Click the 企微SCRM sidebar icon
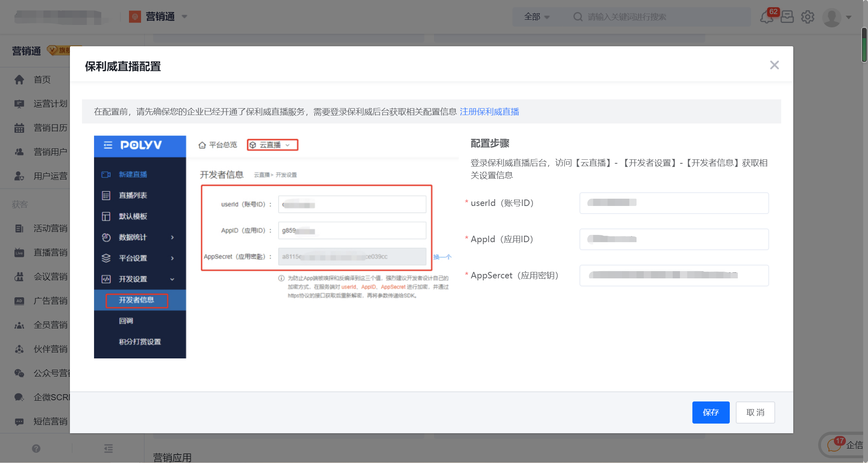Viewport: 868px width, 463px height. pos(19,397)
